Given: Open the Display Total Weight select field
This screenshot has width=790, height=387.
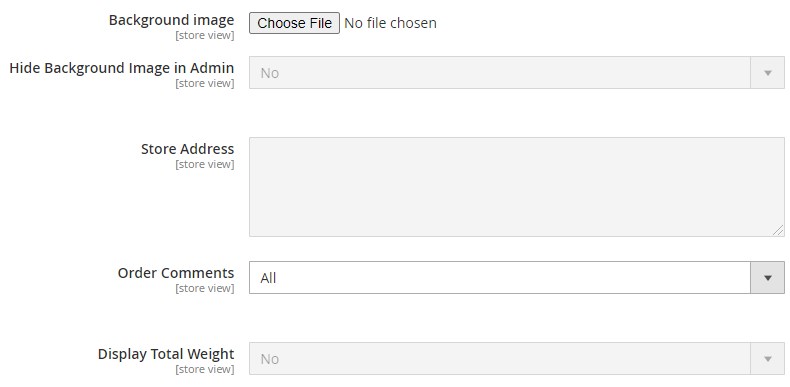Looking at the screenshot, I should click(x=517, y=358).
